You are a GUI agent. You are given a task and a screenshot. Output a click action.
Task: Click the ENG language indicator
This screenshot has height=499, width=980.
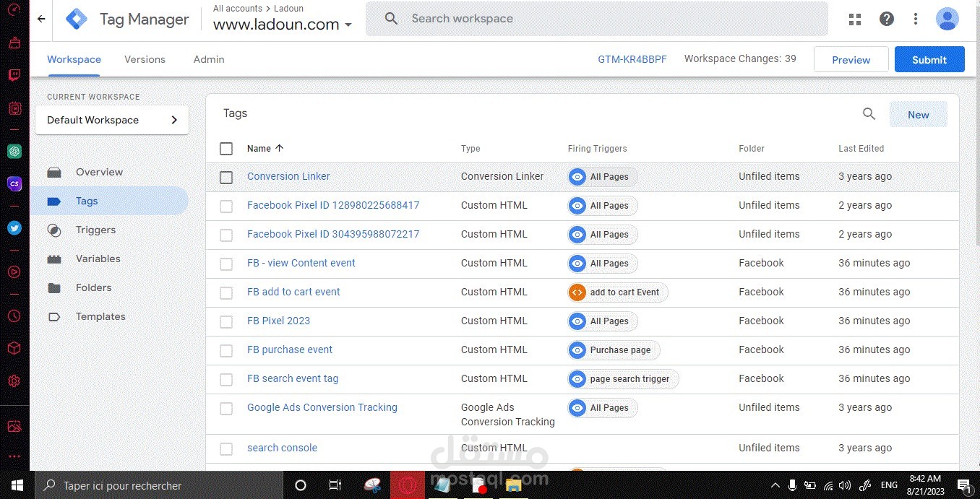click(889, 485)
